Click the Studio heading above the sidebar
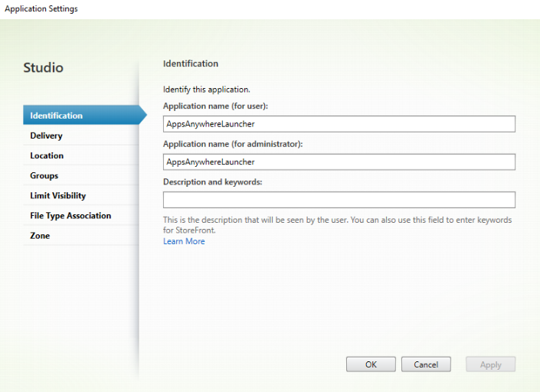The width and height of the screenshot is (540, 392). click(x=44, y=68)
